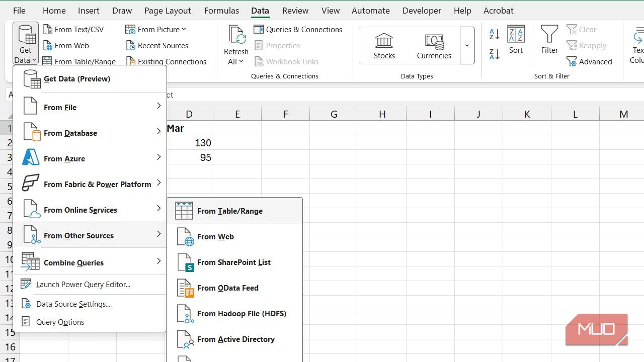
Task: Select column header K
Action: pos(527,114)
